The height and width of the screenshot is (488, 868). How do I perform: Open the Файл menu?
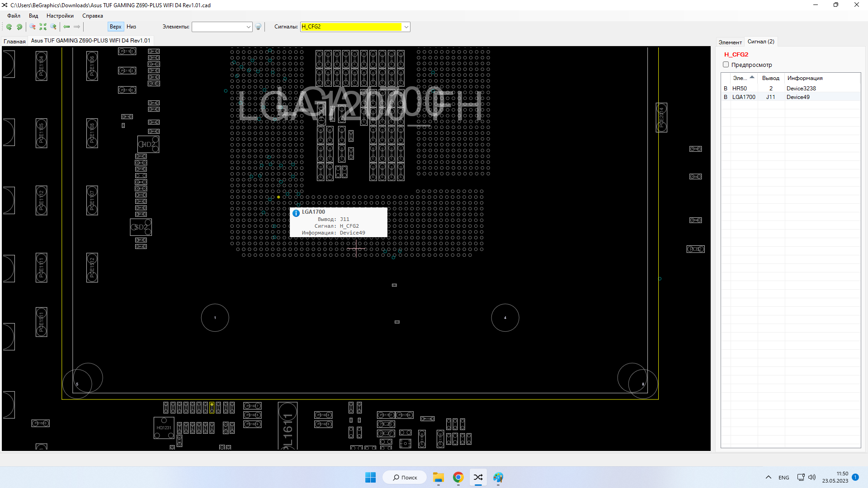14,16
